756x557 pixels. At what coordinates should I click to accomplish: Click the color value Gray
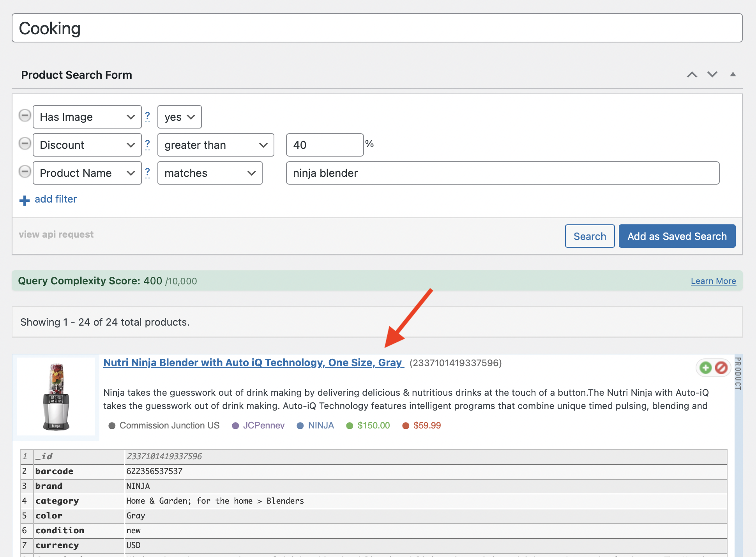pyautogui.click(x=136, y=516)
